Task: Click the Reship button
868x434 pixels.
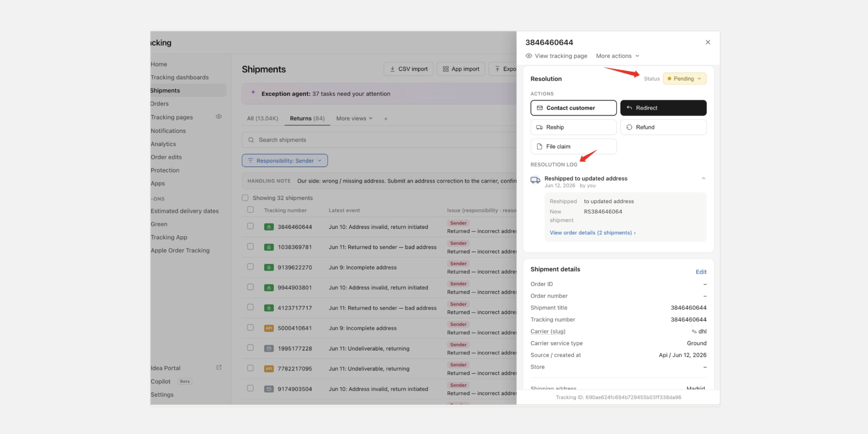Action: 573,127
